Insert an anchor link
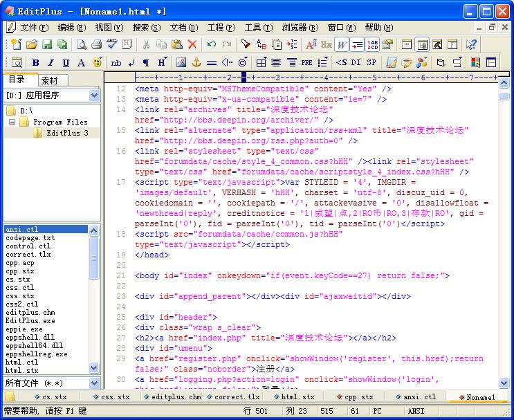514x420 pixels. 196,62
